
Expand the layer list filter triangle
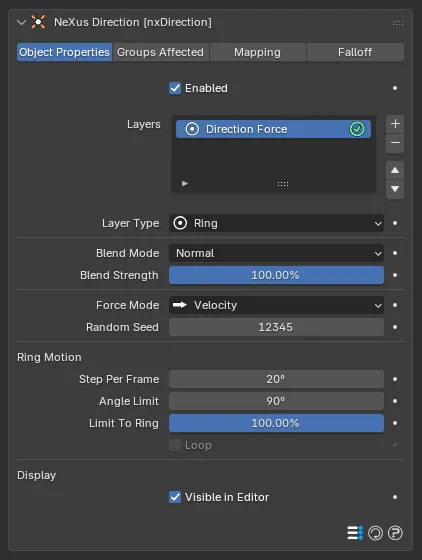(185, 184)
